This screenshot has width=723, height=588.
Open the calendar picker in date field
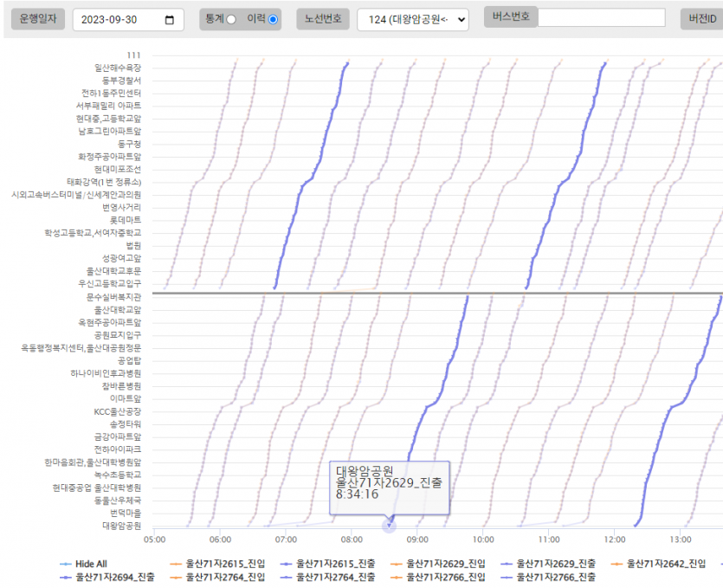(170, 20)
